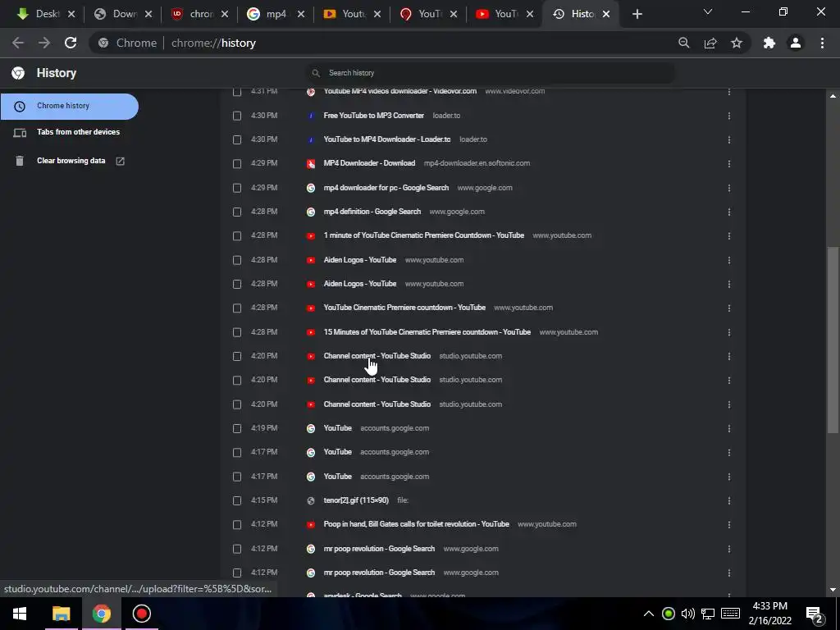Viewport: 840px width, 630px height.
Task: Close the uBlock chrome tab
Action: tap(225, 15)
